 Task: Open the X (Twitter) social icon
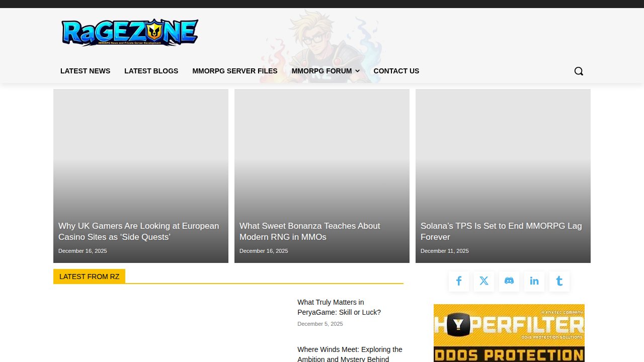[x=484, y=282]
